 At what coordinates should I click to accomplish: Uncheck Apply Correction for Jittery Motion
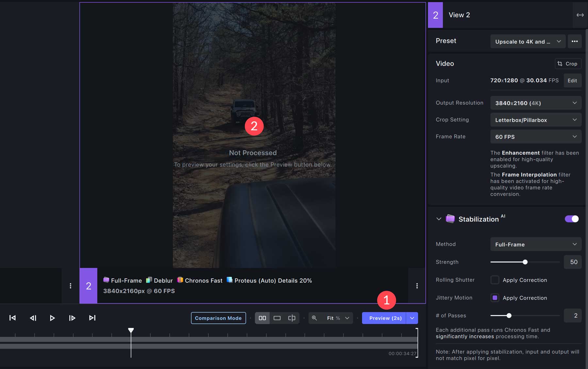[495, 298]
